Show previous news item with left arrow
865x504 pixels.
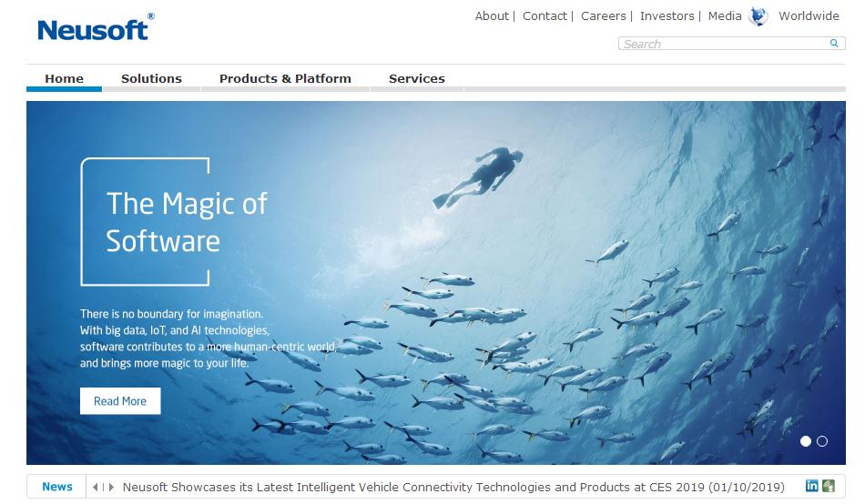point(95,487)
